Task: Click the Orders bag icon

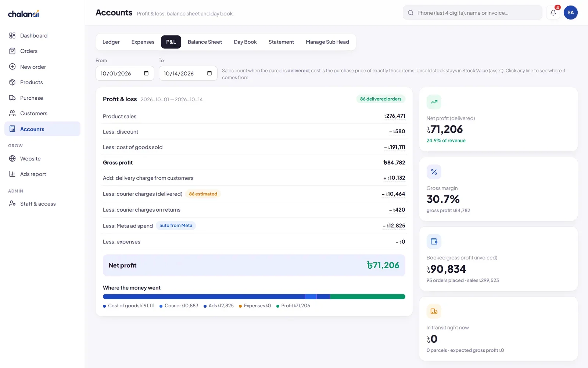Action: (x=12, y=51)
